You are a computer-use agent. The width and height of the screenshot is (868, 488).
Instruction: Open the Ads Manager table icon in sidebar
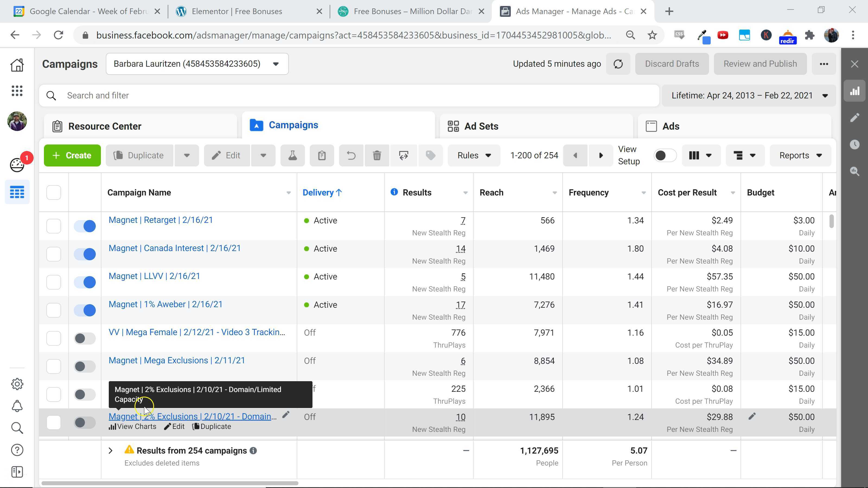(17, 192)
